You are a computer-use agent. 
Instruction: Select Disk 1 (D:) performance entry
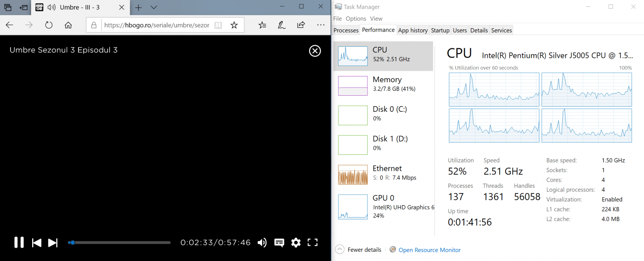coord(383,145)
